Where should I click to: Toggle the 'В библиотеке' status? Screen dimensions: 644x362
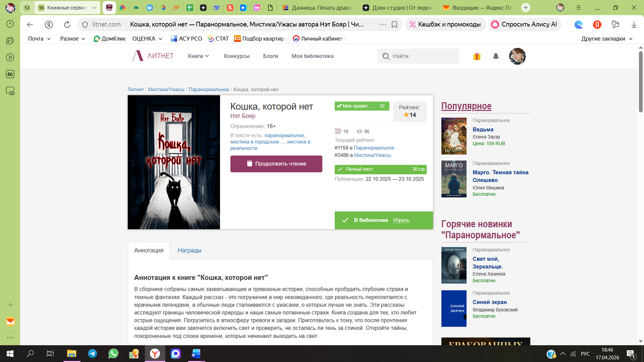point(371,220)
